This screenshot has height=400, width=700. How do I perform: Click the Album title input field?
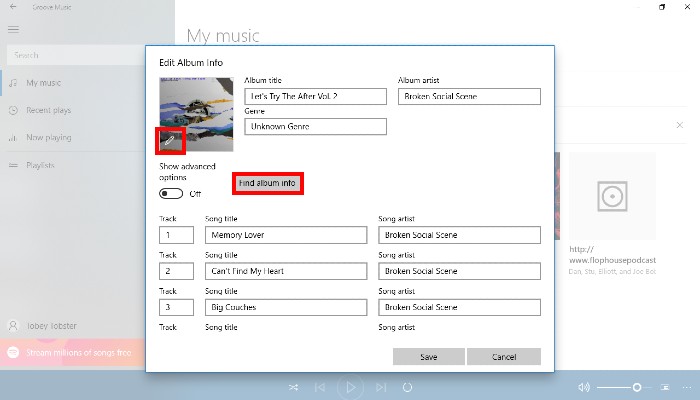coord(315,97)
